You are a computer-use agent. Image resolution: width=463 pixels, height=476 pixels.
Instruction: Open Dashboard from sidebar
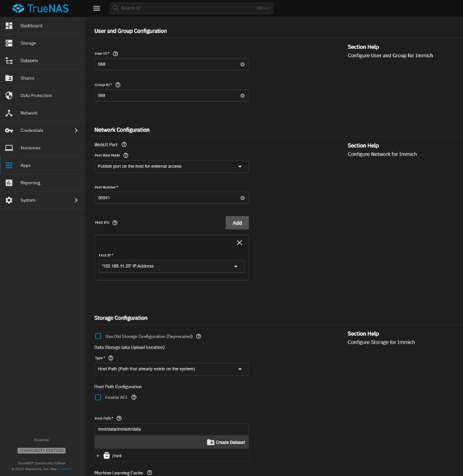[x=42, y=26]
